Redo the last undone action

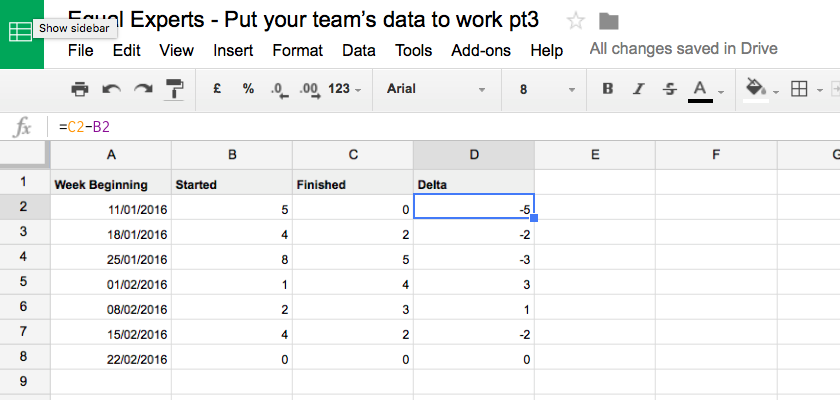(143, 89)
